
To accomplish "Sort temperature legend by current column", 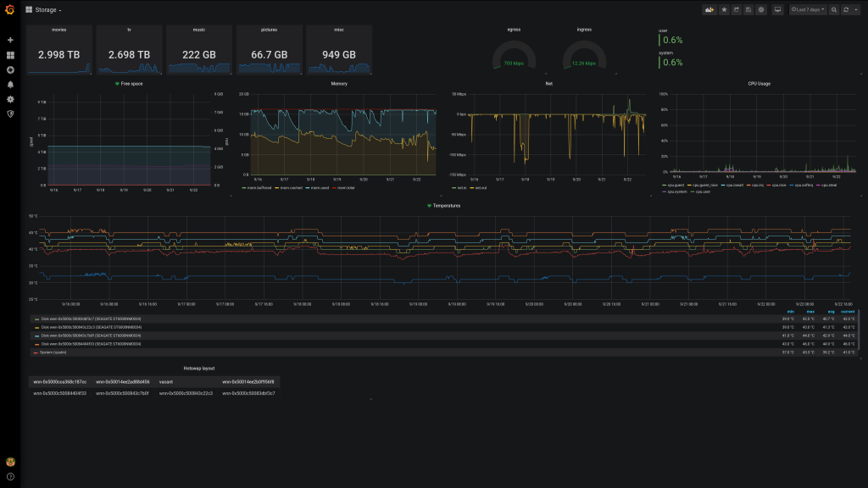I will pos(848,312).
